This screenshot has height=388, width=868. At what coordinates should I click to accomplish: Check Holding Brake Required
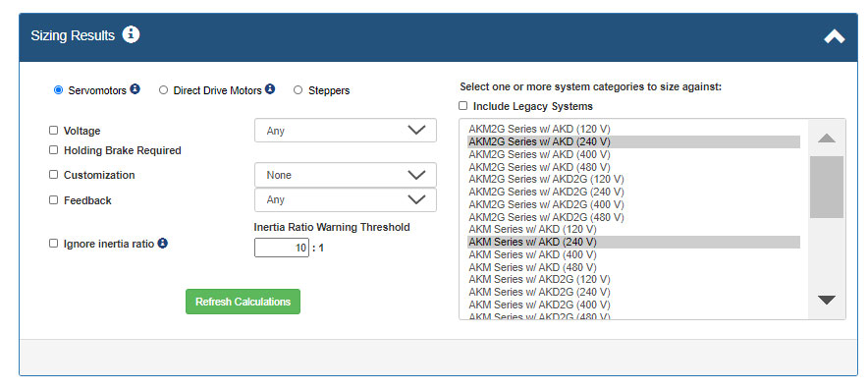(x=53, y=149)
